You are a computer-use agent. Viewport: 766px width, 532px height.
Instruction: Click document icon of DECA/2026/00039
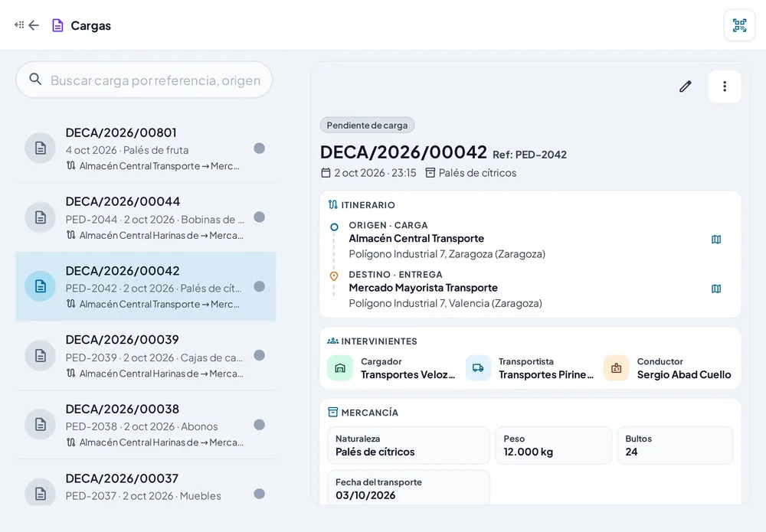(x=41, y=355)
